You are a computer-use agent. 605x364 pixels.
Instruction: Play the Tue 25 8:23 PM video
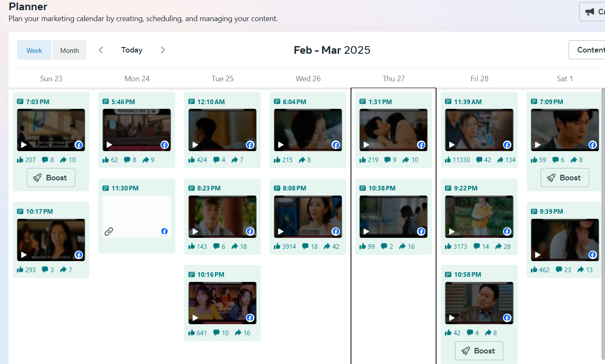point(195,232)
